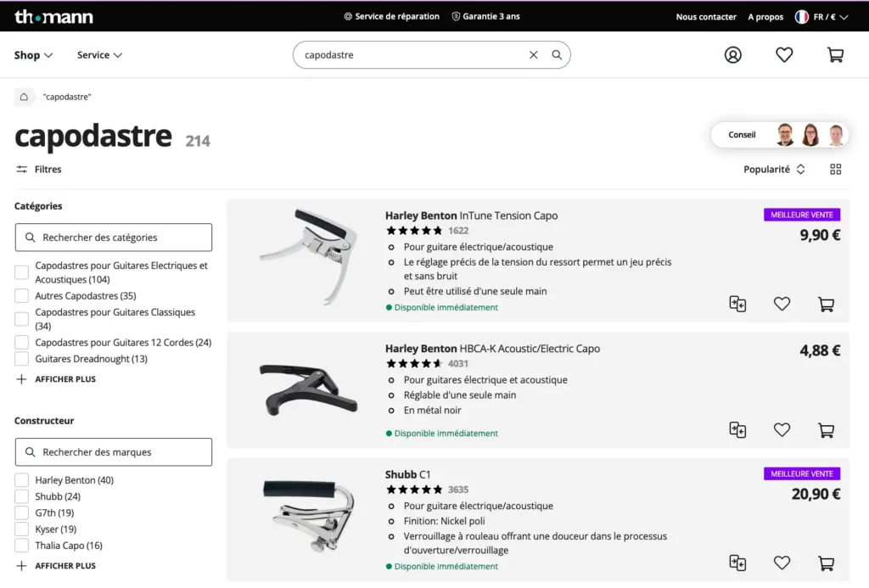
Task: Clear the search field text
Action: pos(534,55)
